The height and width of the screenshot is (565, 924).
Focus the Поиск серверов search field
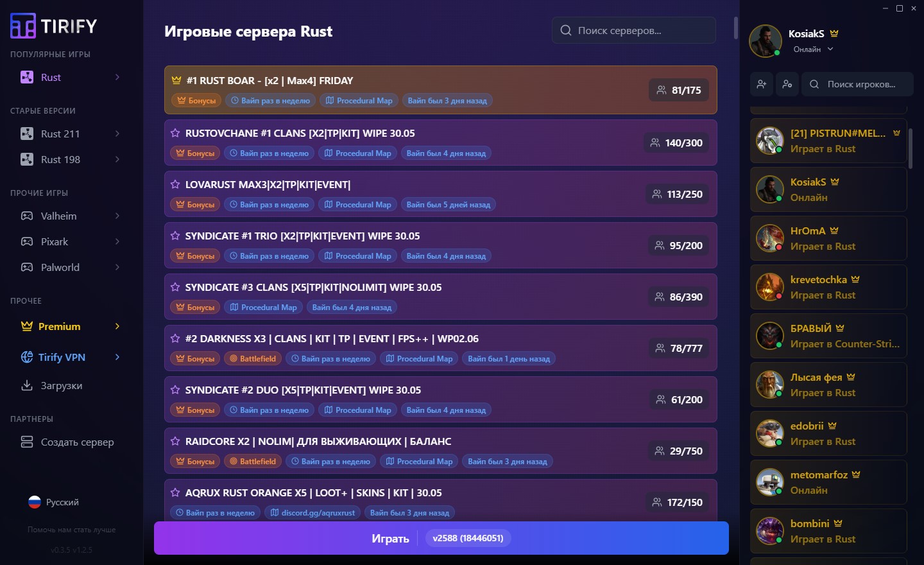click(634, 30)
